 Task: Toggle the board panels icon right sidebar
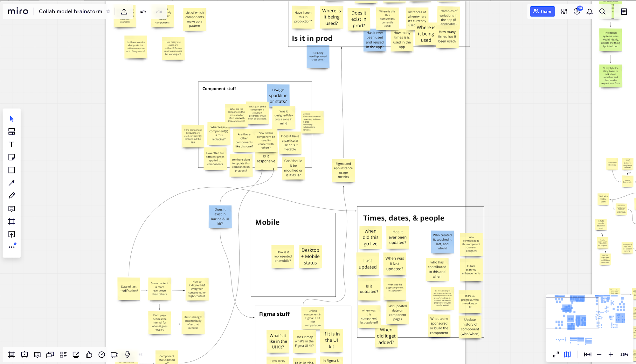(624, 11)
